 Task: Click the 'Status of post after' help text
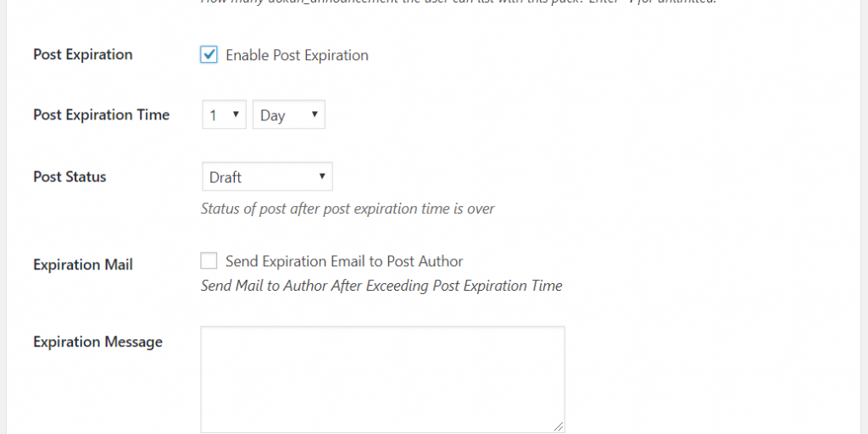tap(348, 208)
